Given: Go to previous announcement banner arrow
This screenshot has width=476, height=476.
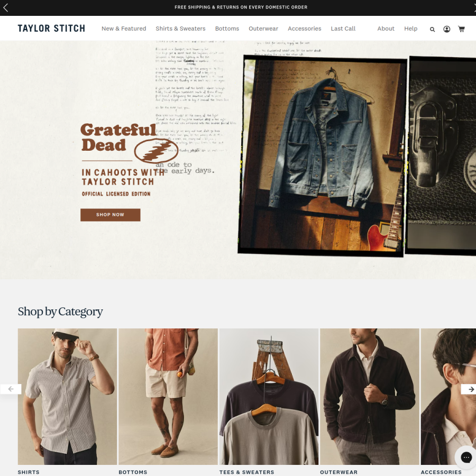Looking at the screenshot, I should [5, 7].
